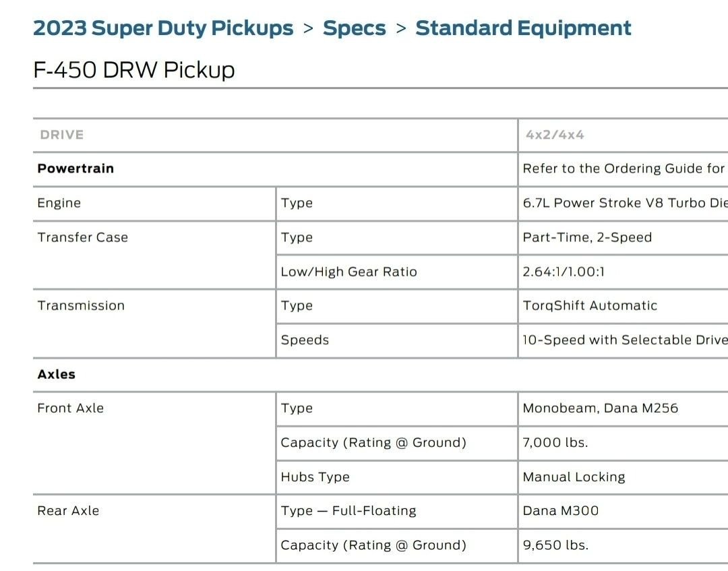Click the F-450 DRW Pickup title
Screen dimensions: 728x571
[x=133, y=69]
